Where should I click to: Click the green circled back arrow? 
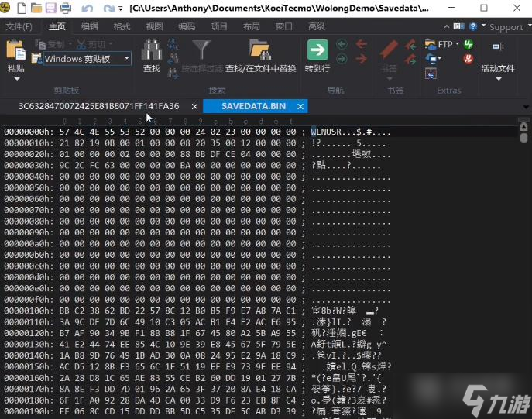[342, 44]
